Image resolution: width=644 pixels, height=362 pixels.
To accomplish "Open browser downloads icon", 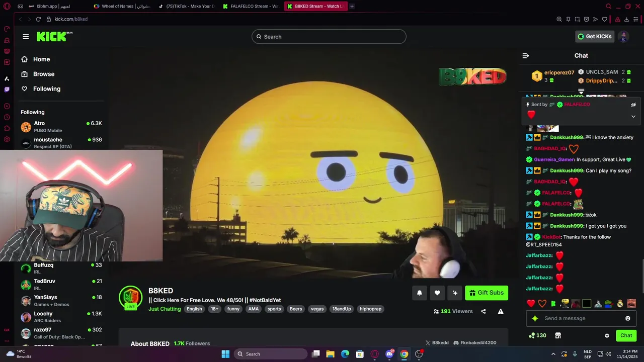I will click(x=626, y=19).
